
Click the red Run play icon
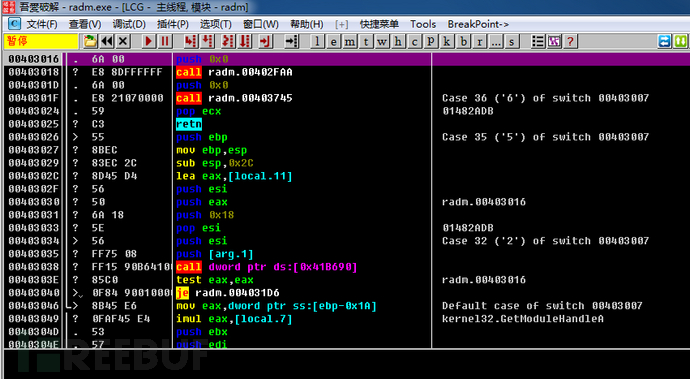click(148, 41)
